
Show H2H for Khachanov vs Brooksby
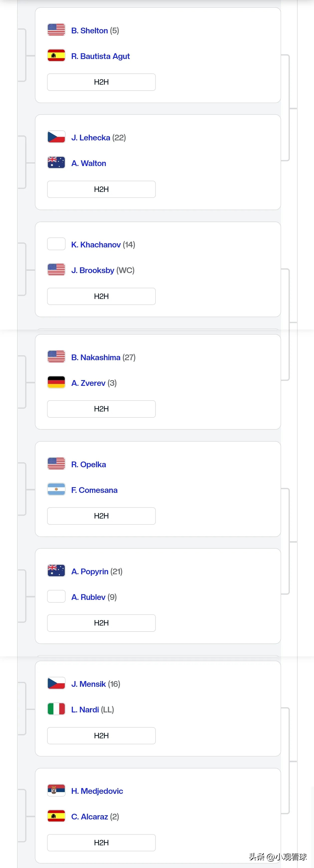click(x=101, y=296)
